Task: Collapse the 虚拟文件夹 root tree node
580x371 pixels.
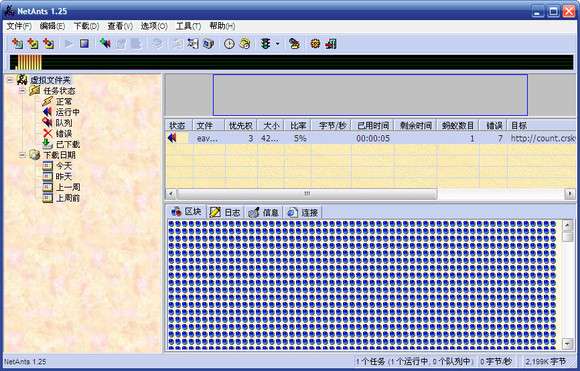Action: [x=10, y=80]
